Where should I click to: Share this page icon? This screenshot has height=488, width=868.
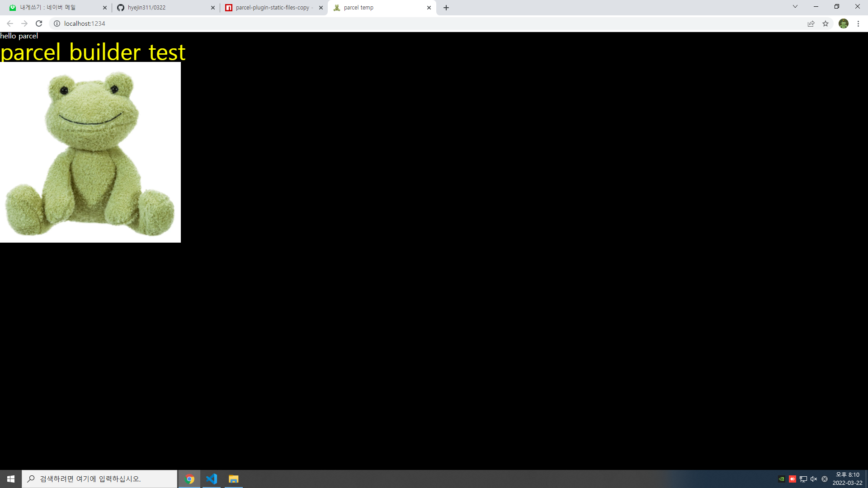coord(811,23)
